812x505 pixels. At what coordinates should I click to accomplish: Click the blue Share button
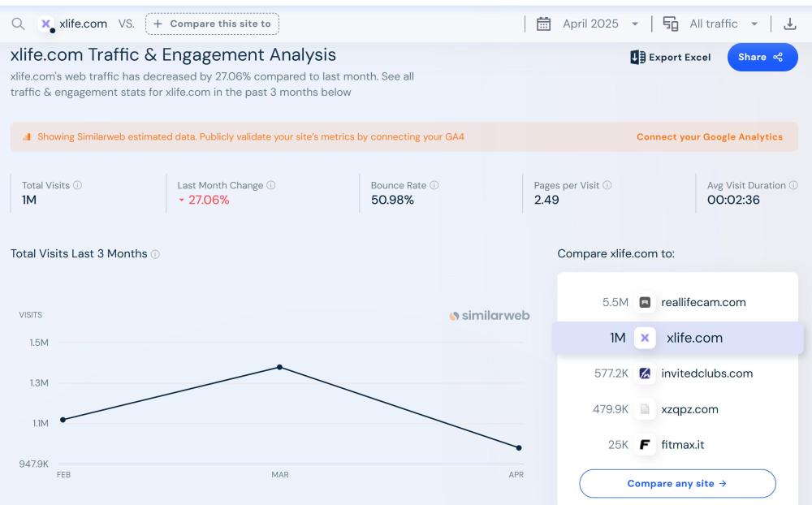[x=762, y=57]
